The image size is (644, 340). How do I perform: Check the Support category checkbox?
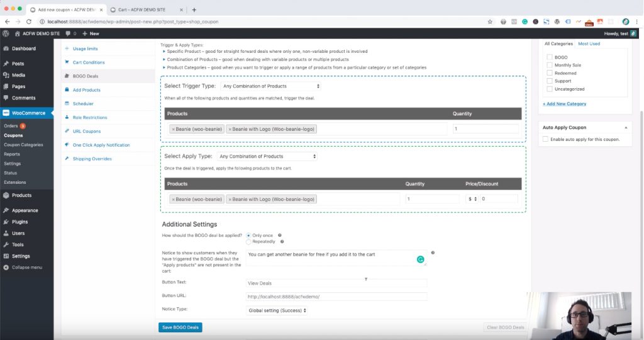click(x=550, y=81)
